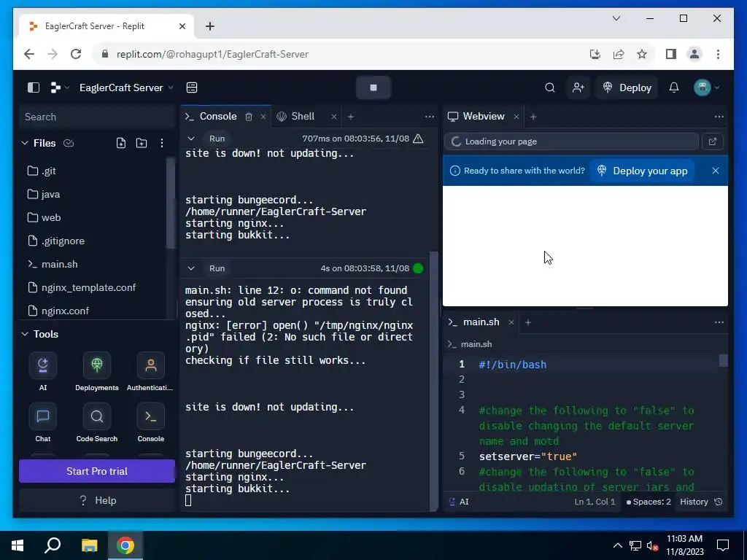Dismiss the Ready to share banner
This screenshot has height=560, width=747.
[716, 171]
